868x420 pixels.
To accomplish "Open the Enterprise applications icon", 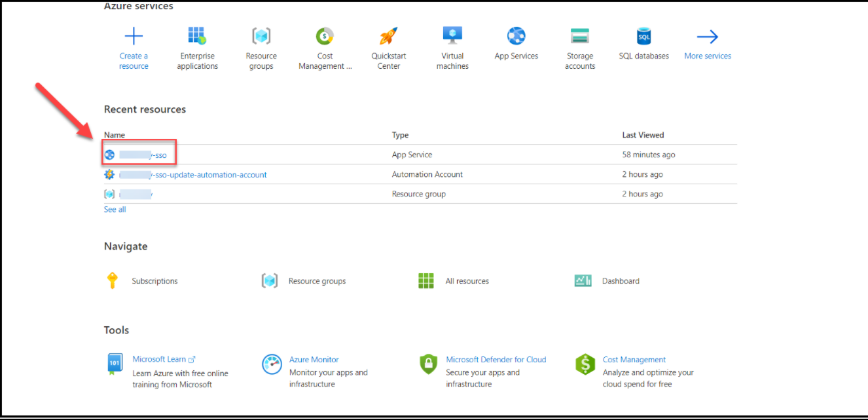I will click(x=197, y=36).
